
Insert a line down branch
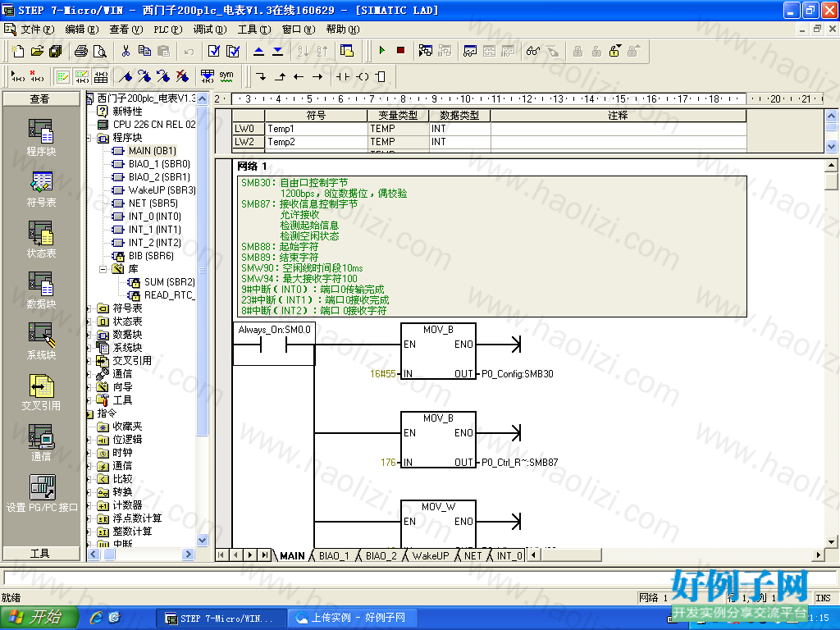pyautogui.click(x=261, y=76)
